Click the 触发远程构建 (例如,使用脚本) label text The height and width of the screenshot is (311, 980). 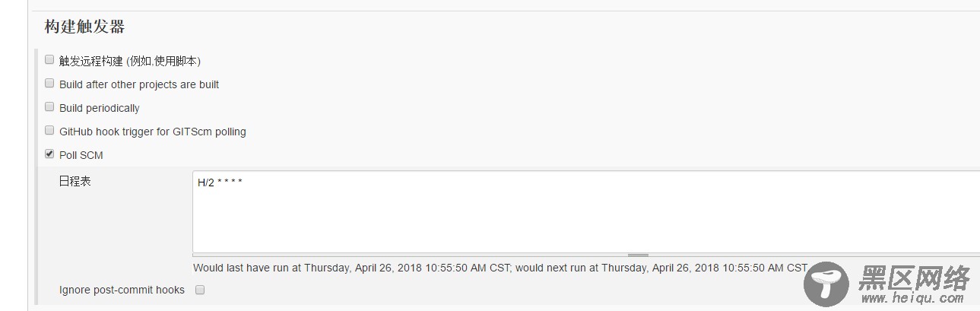pos(130,61)
